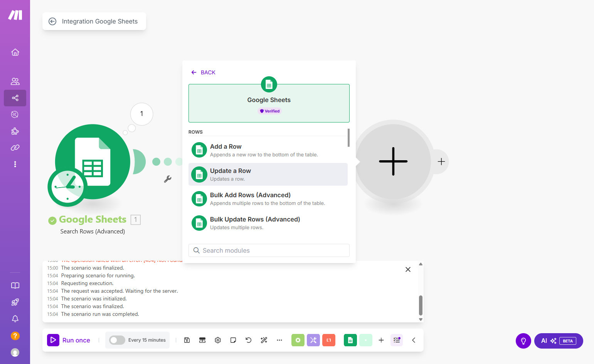Select Bulk Update Rows (Advanced) module
594x364 pixels.
pos(268,223)
